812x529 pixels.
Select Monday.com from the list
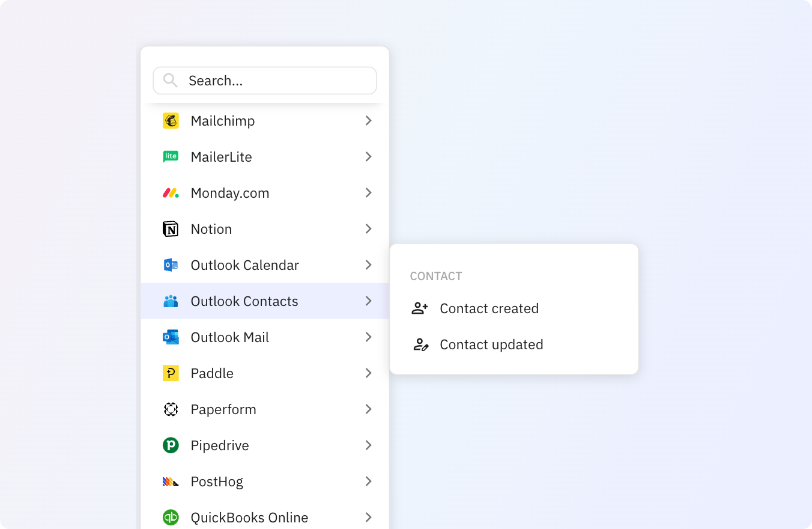click(x=265, y=193)
